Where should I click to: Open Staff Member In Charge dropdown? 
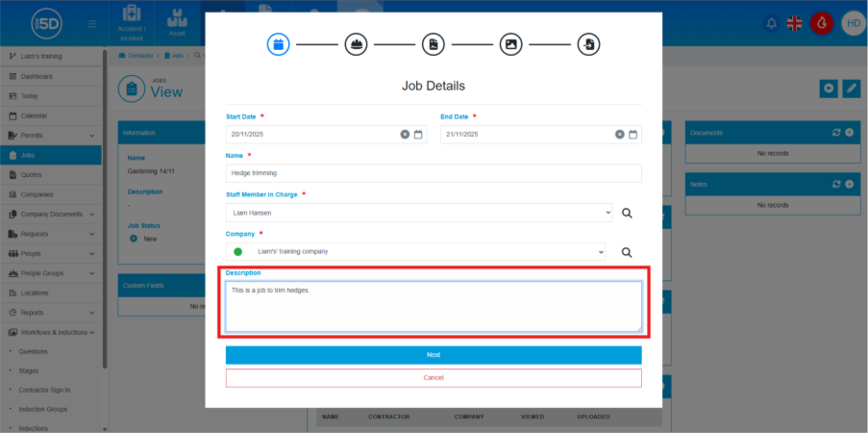tap(418, 213)
